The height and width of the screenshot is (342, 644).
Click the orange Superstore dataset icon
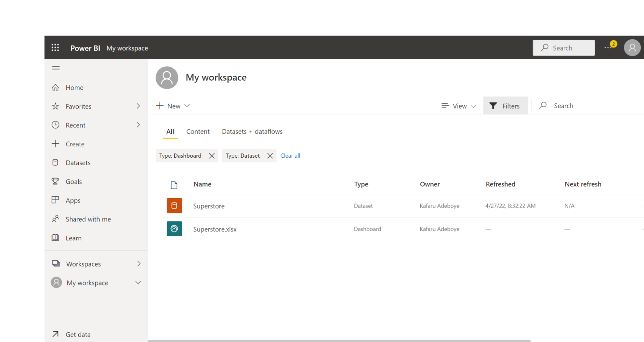coord(174,206)
